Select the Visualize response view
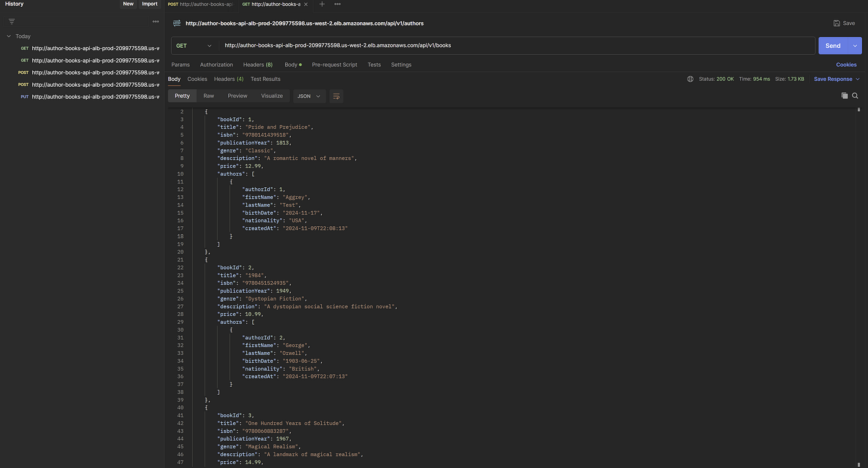This screenshot has height=468, width=868. [x=272, y=96]
